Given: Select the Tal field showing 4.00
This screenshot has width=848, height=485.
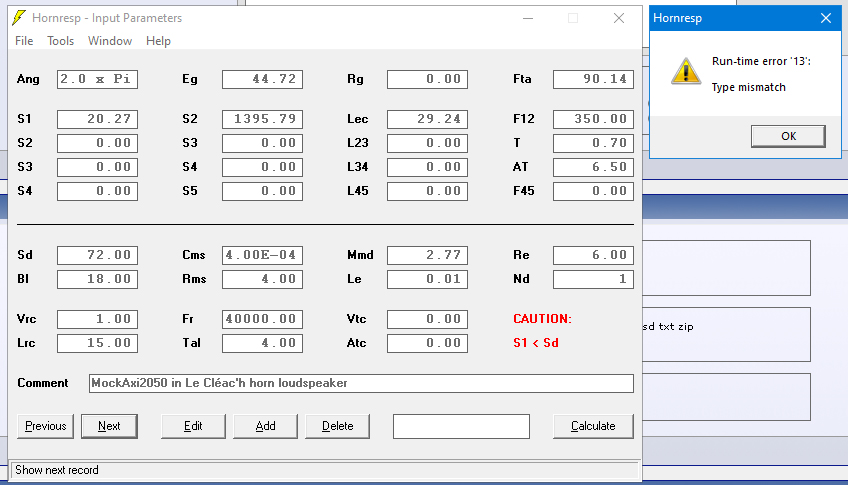Looking at the screenshot, I should pos(262,343).
